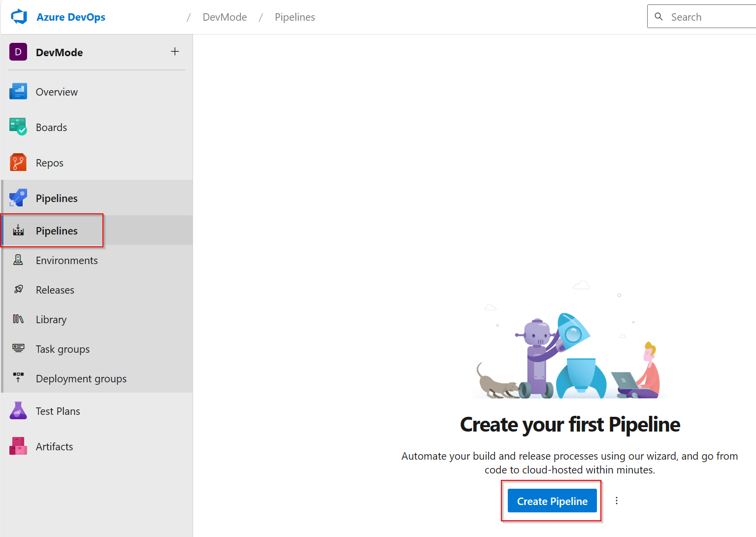Viewport: 756px width, 537px height.
Task: Open Test Plans via the flask icon
Action: [x=18, y=410]
